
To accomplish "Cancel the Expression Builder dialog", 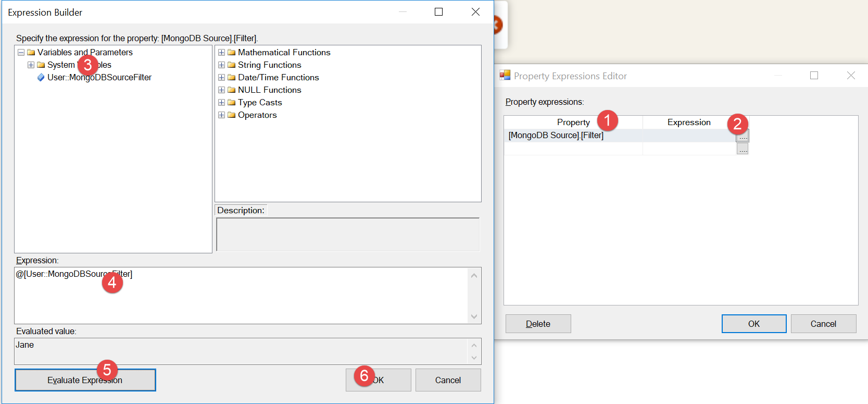I will (448, 380).
